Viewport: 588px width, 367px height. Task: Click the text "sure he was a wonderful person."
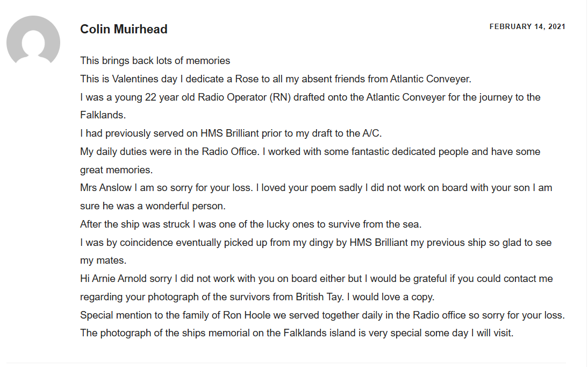coord(153,206)
